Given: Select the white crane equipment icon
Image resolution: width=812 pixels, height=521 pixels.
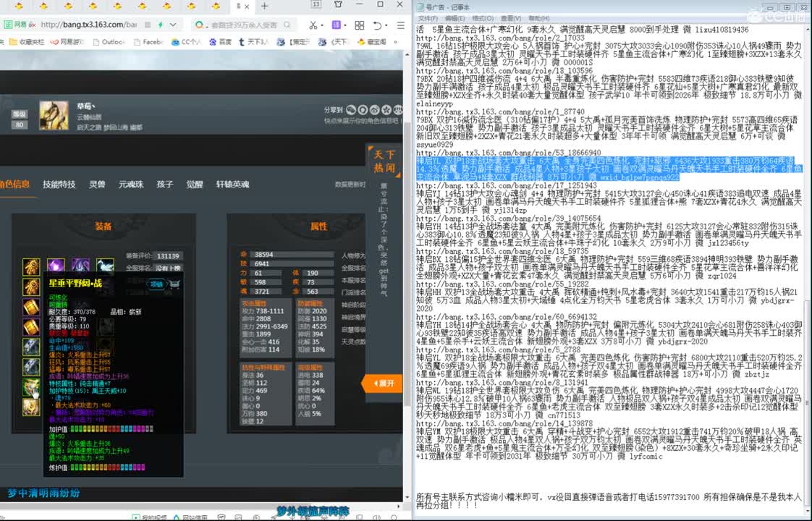Looking at the screenshot, I should pyautogui.click(x=105, y=267).
